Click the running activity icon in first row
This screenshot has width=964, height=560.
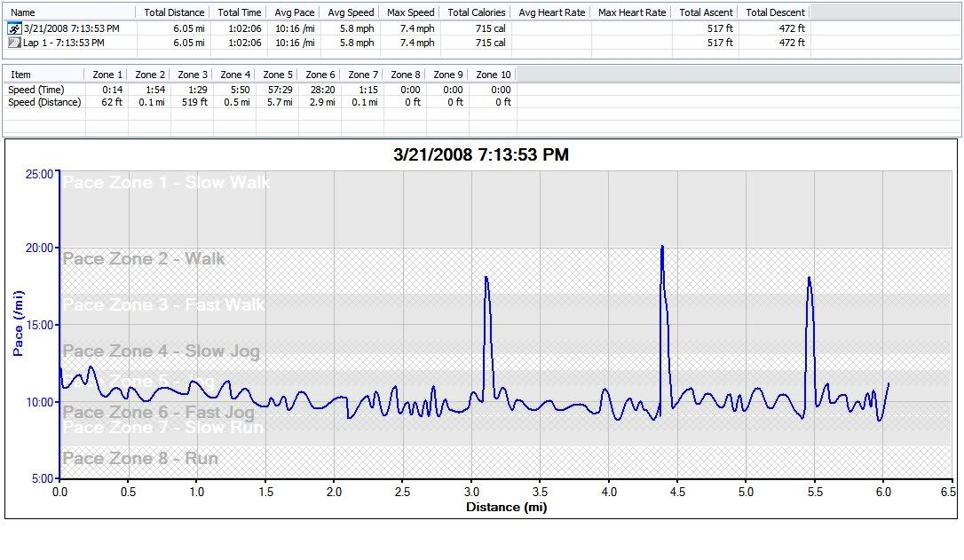[14, 28]
